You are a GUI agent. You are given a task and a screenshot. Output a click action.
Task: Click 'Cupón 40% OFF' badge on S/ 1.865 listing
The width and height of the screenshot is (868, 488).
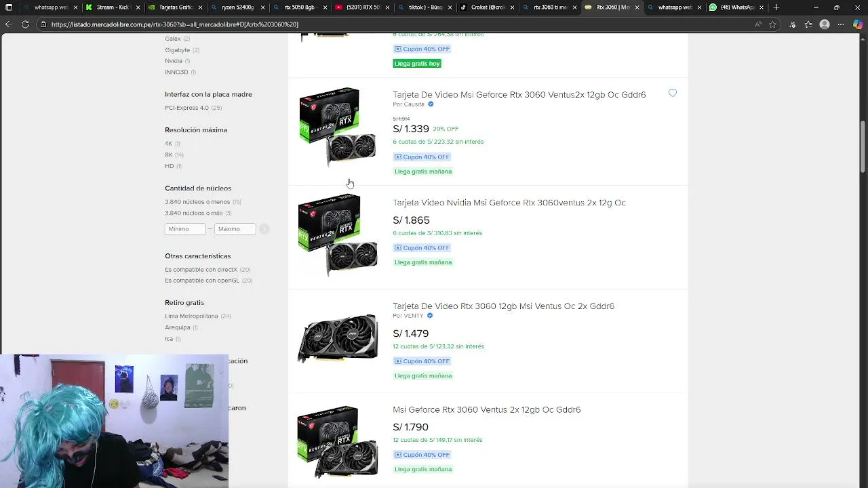pyautogui.click(x=421, y=248)
